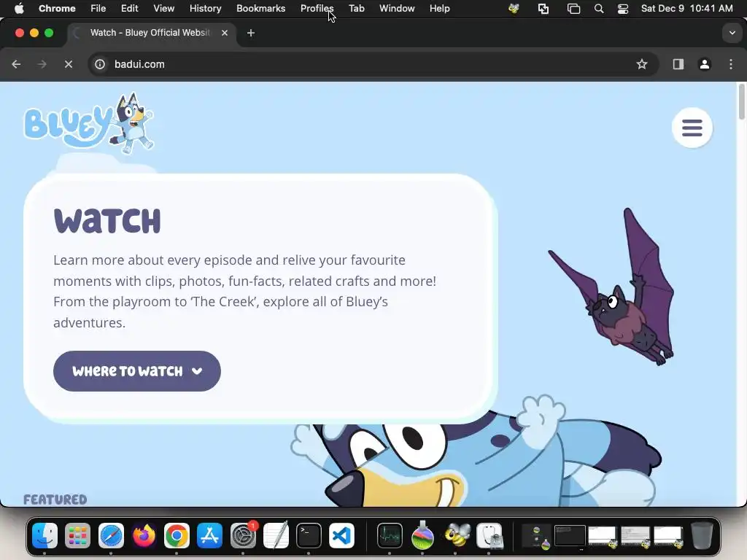This screenshot has height=560, width=747.
Task: Open the bee app in the Dock
Action: pos(456,536)
